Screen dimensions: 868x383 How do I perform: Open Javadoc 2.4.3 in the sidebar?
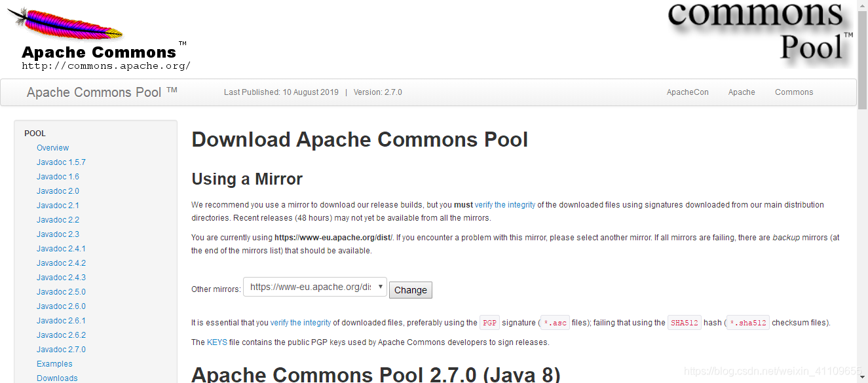click(x=61, y=278)
